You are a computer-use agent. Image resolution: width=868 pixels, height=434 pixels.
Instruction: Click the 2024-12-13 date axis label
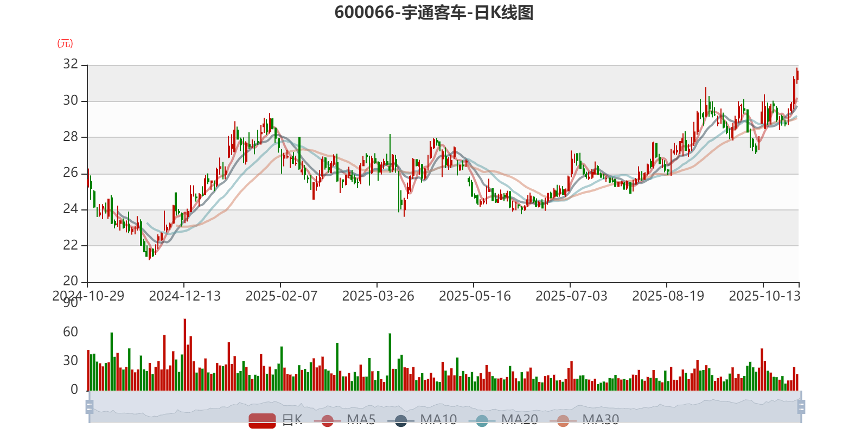click(184, 296)
